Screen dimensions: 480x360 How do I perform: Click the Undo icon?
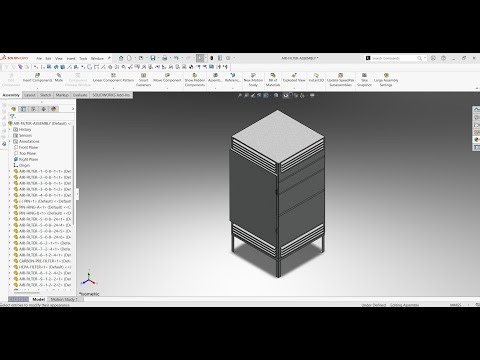click(176, 58)
